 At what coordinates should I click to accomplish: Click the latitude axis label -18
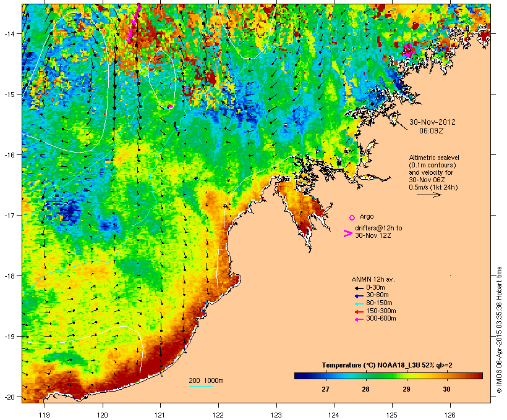(x=9, y=276)
